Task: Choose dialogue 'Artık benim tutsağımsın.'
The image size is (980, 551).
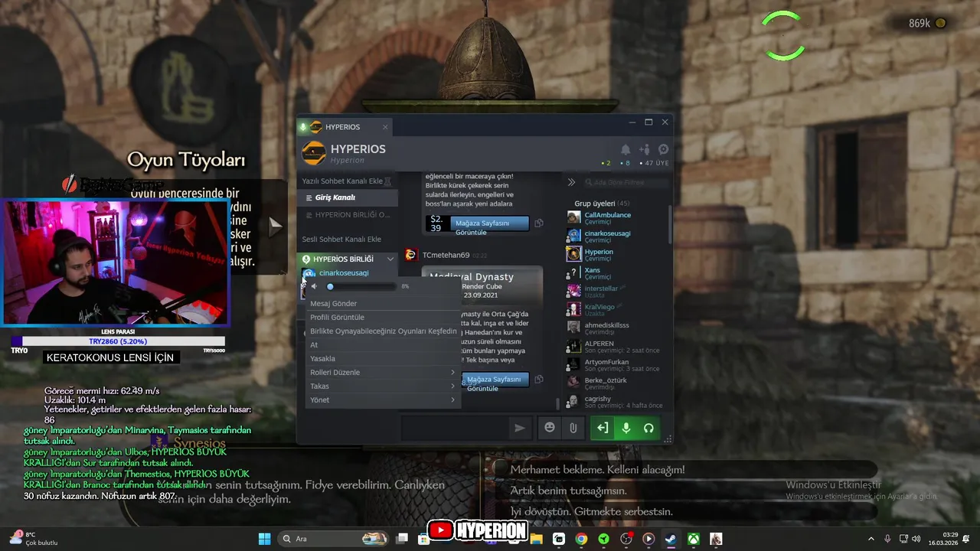Action: click(569, 491)
